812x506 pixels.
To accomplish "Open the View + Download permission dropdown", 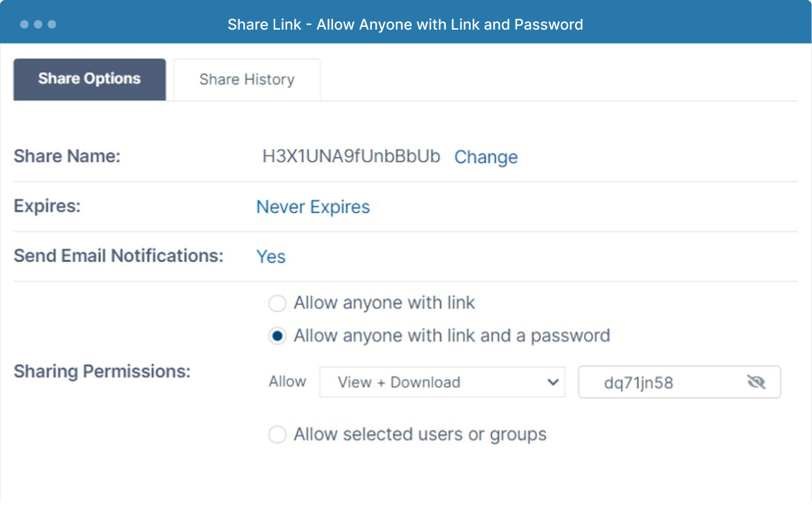I will pyautogui.click(x=442, y=382).
